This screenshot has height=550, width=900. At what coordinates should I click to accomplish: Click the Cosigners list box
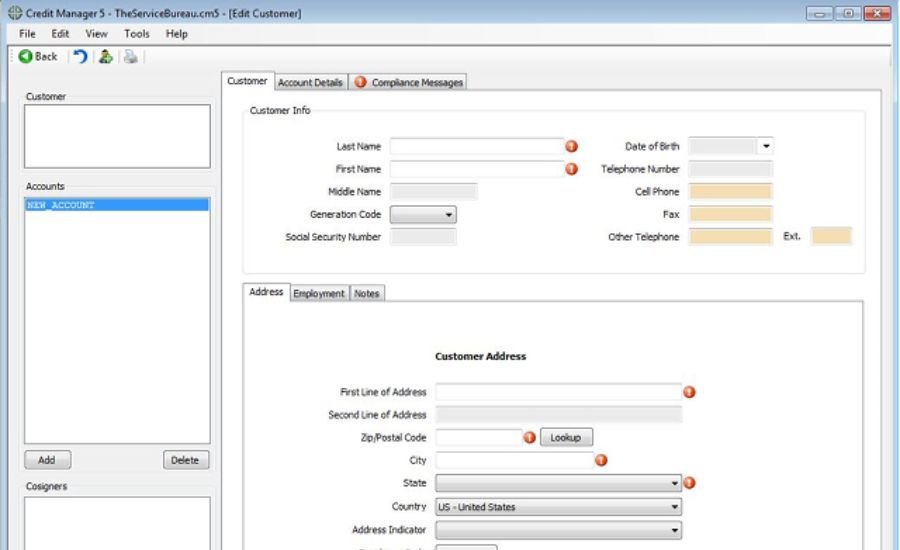[117, 523]
